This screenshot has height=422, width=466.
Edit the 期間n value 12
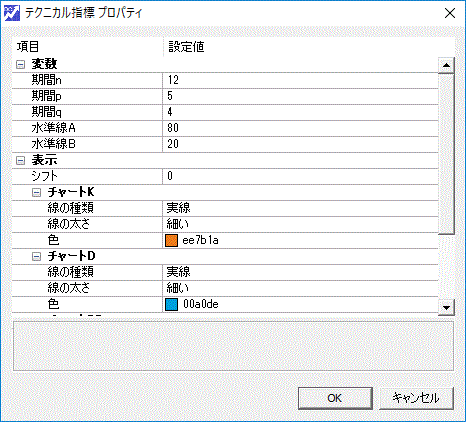point(300,80)
